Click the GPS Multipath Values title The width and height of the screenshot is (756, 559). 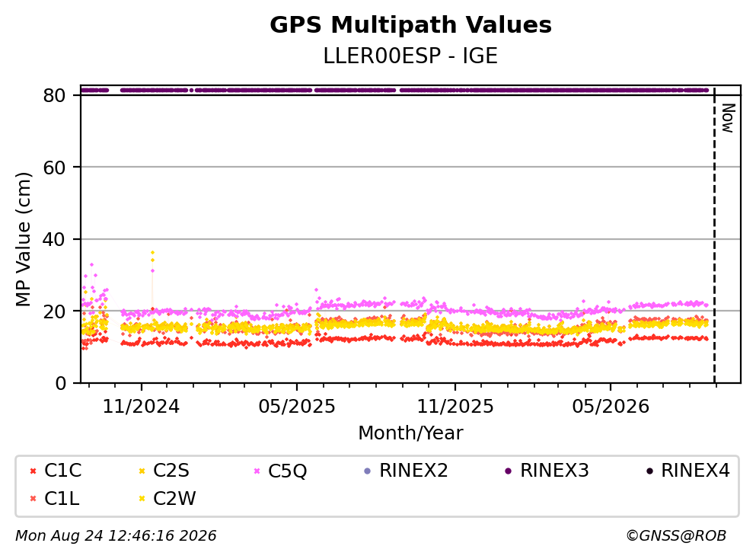coord(411,25)
